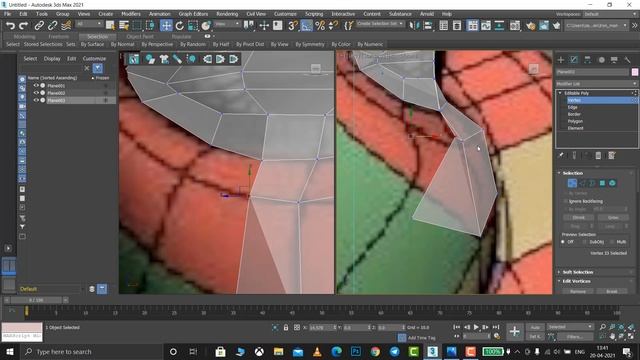Toggle the Angle Snap icon
The width and height of the screenshot is (640, 360).
pyautogui.click(x=306, y=26)
